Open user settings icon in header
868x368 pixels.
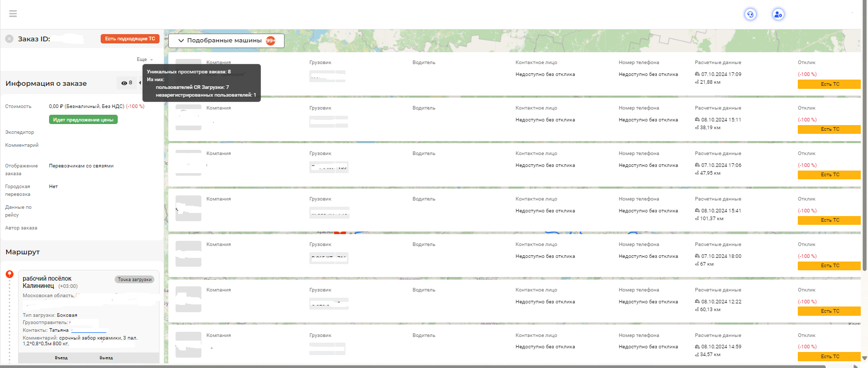[x=778, y=14]
